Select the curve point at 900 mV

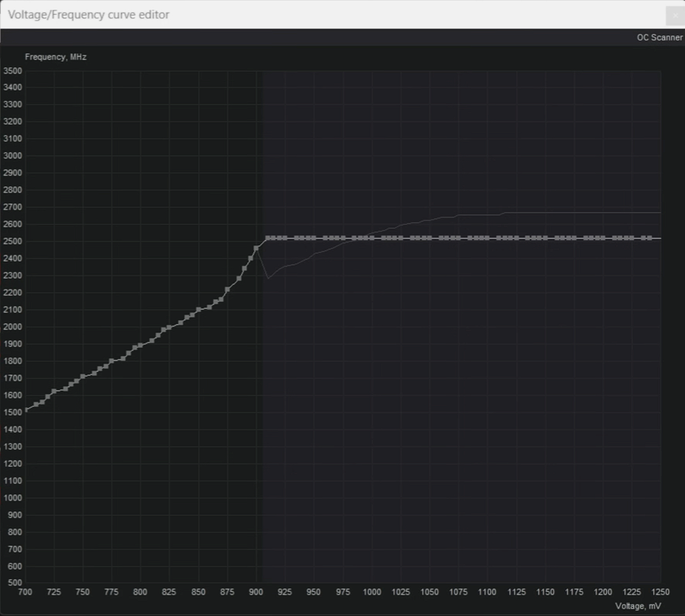click(x=256, y=249)
